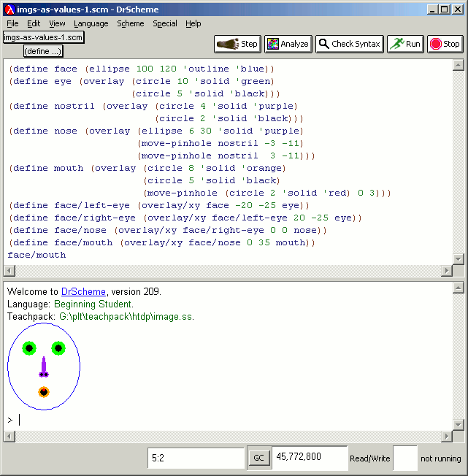468x476 pixels.
Task: Click the red Stop button
Action: pos(445,44)
